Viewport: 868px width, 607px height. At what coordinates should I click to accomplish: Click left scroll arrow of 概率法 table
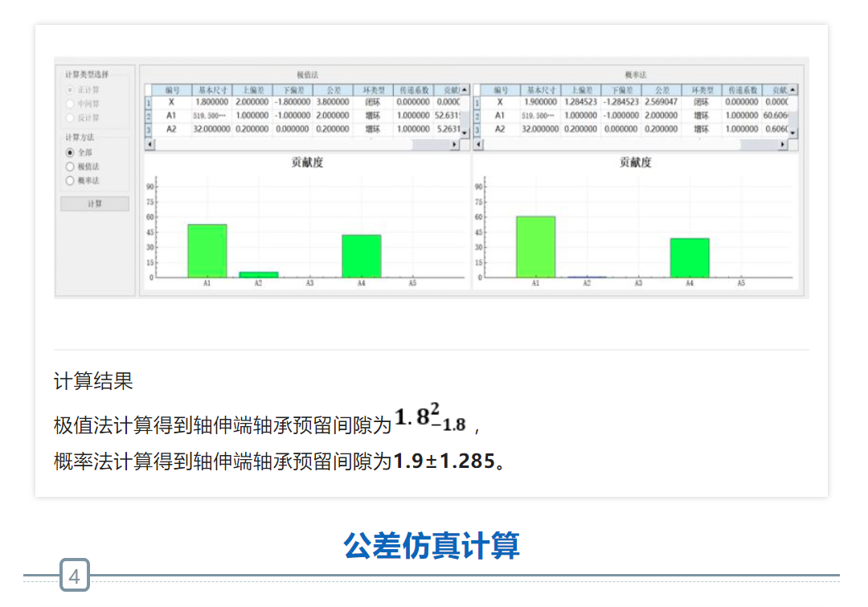(x=479, y=145)
